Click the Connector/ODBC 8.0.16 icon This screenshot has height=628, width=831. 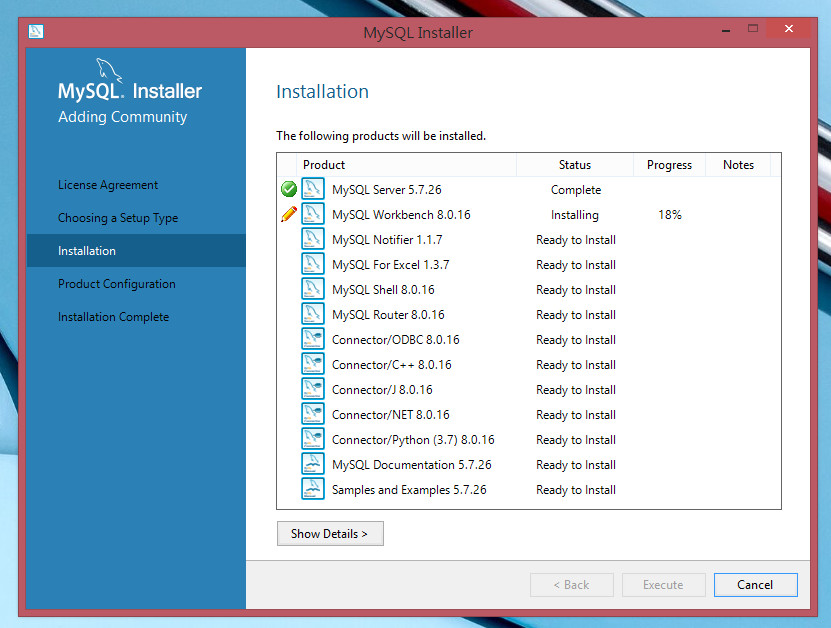click(313, 339)
